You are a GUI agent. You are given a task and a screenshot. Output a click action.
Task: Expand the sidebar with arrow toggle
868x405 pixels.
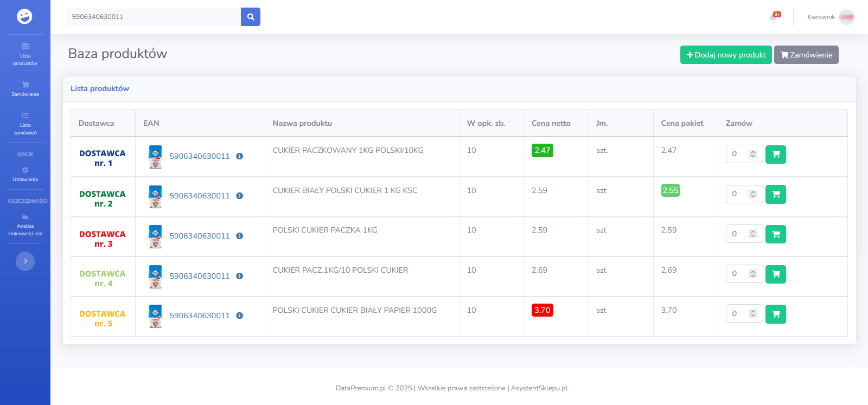(25, 261)
